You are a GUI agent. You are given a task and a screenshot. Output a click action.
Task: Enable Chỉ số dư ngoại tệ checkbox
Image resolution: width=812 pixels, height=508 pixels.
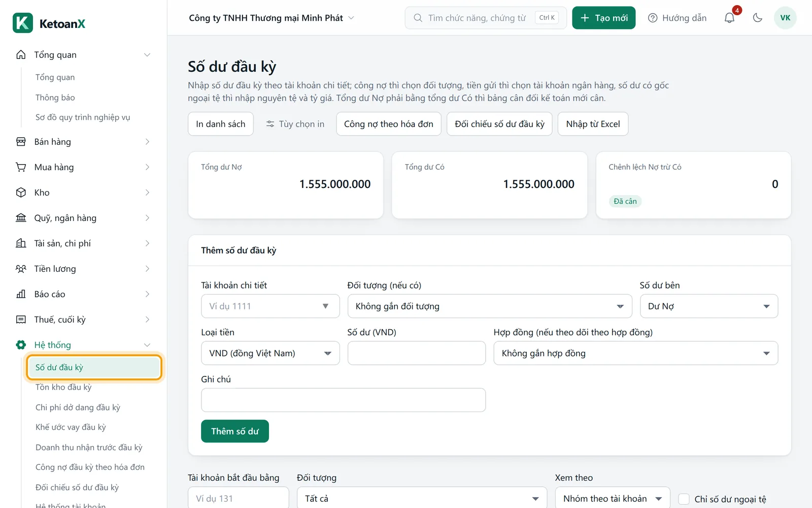(684, 499)
